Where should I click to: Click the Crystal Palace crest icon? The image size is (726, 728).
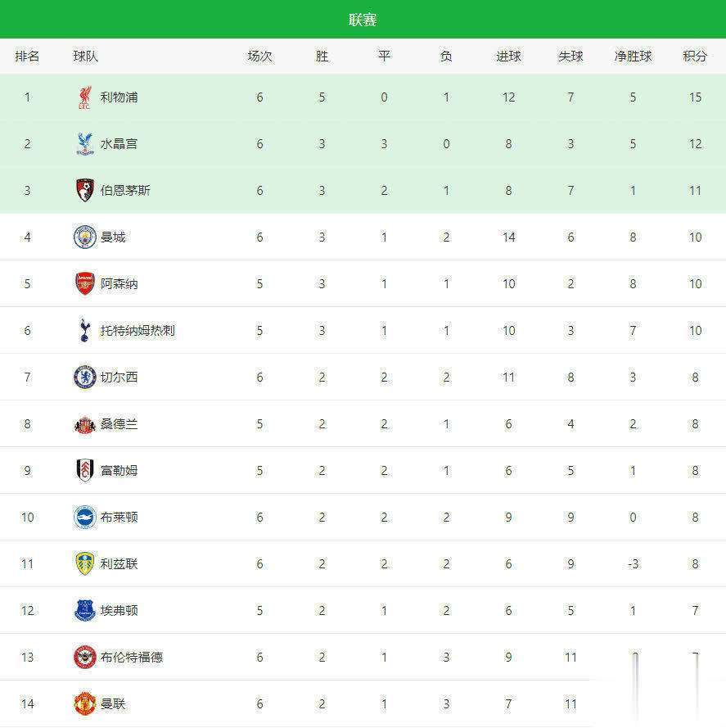pos(84,144)
